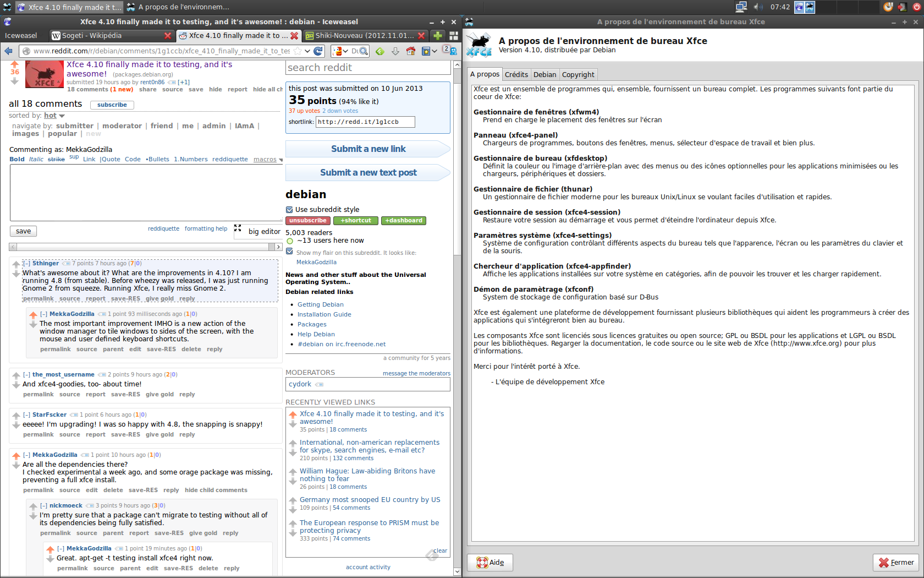Click the red unsubscribe button

tap(307, 220)
